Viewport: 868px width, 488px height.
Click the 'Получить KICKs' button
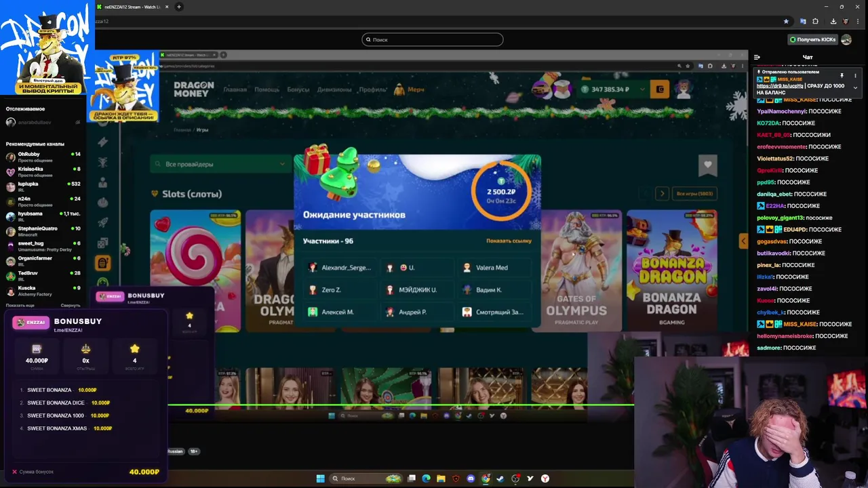[x=812, y=39]
